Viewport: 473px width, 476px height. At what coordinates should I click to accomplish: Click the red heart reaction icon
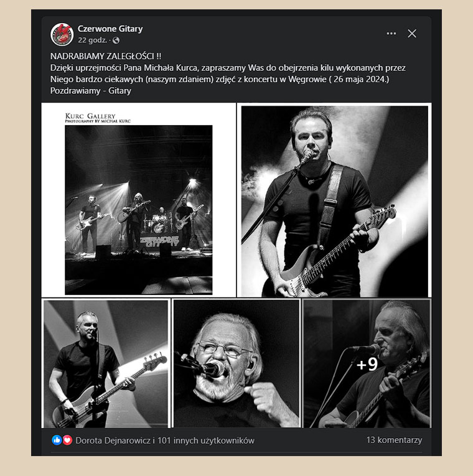pyautogui.click(x=67, y=440)
